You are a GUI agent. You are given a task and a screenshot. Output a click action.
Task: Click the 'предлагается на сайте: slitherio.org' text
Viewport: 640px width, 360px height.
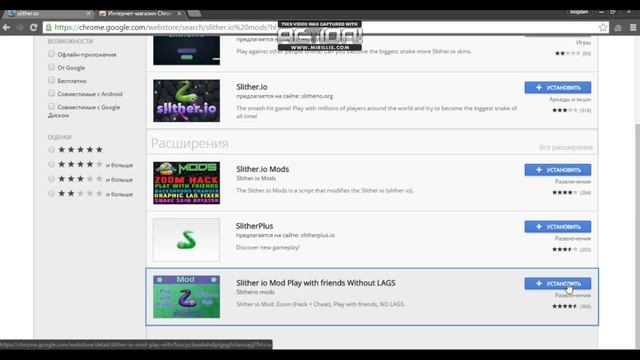[284, 96]
